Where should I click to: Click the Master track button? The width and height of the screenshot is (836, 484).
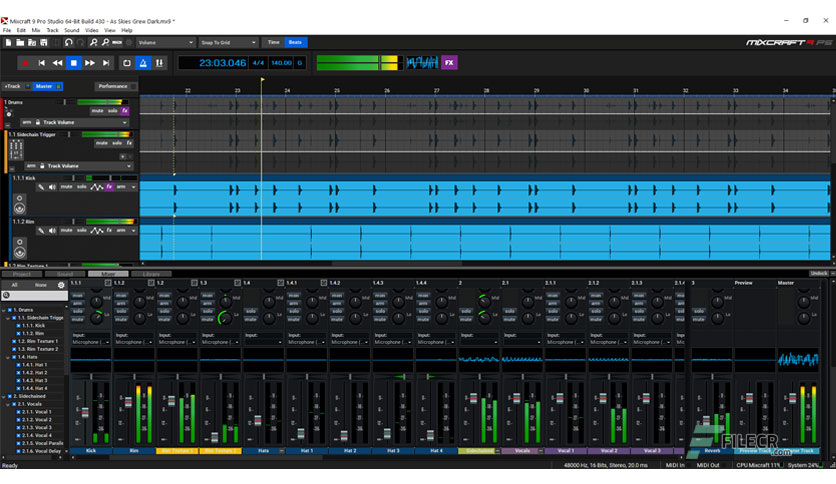[47, 86]
